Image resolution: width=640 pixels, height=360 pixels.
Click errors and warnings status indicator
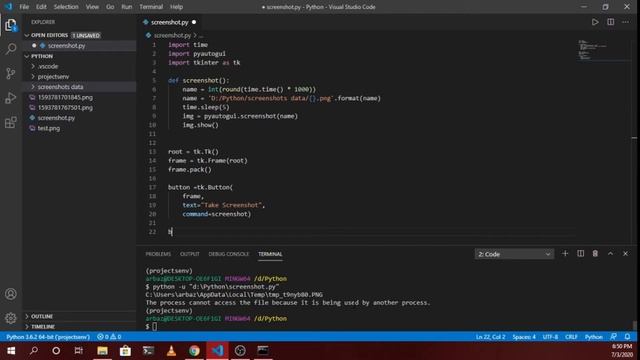point(109,337)
